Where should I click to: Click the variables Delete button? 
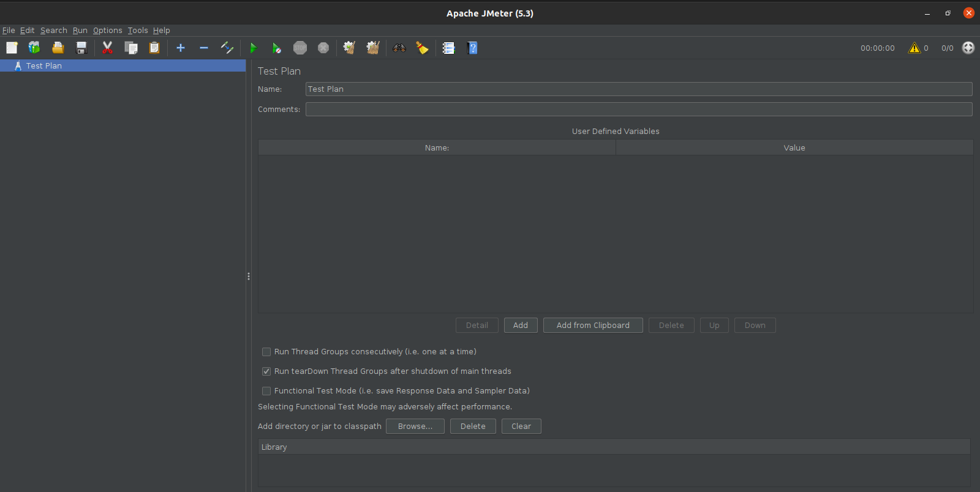[671, 326]
